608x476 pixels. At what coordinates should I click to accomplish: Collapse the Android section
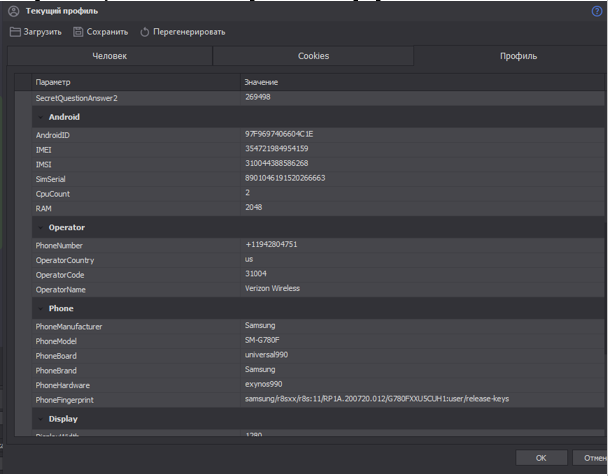tap(40, 117)
